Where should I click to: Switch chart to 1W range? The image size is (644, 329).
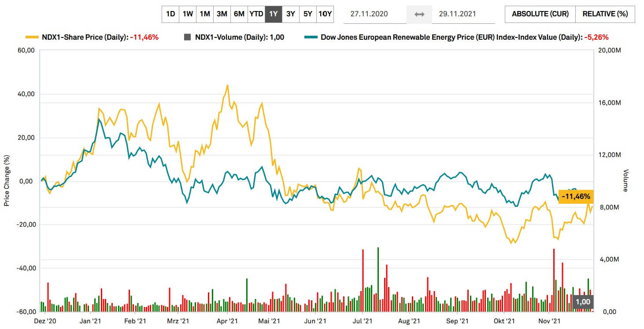(188, 14)
